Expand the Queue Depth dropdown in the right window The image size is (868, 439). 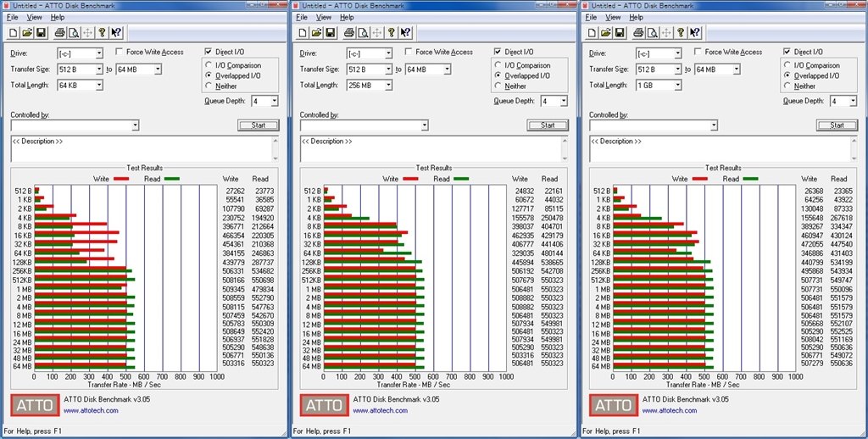coord(852,101)
